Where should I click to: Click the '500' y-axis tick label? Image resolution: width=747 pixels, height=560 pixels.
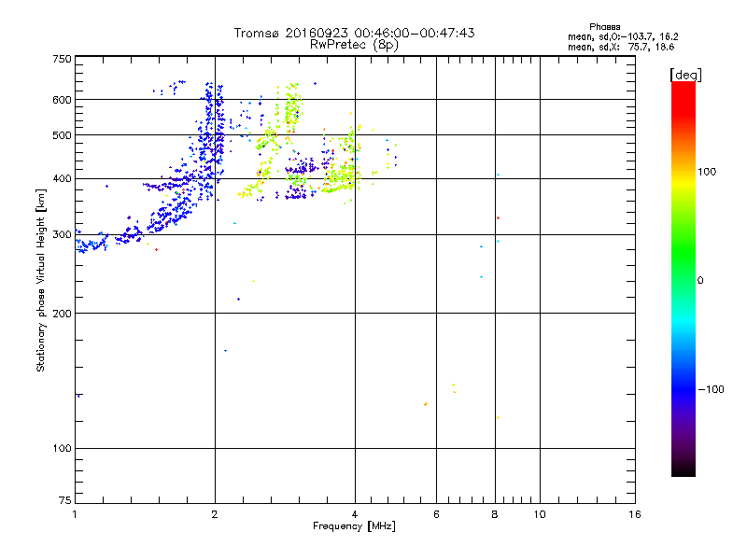[62, 135]
